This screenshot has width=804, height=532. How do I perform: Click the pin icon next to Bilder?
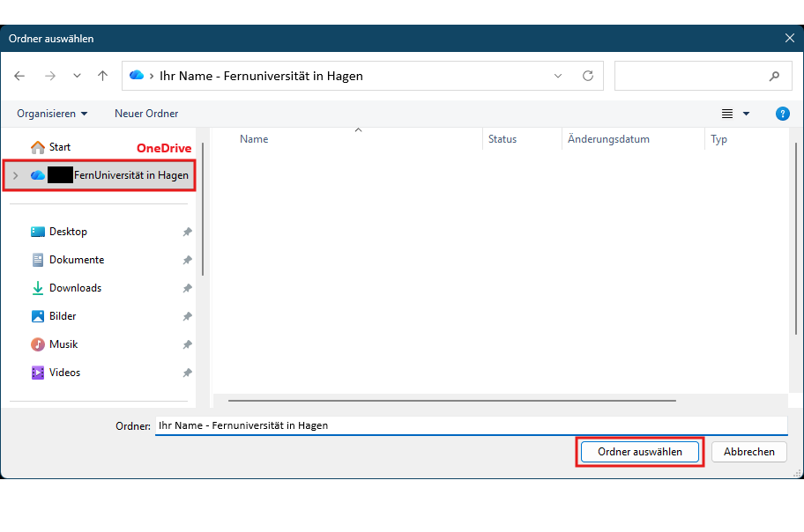coord(187,317)
